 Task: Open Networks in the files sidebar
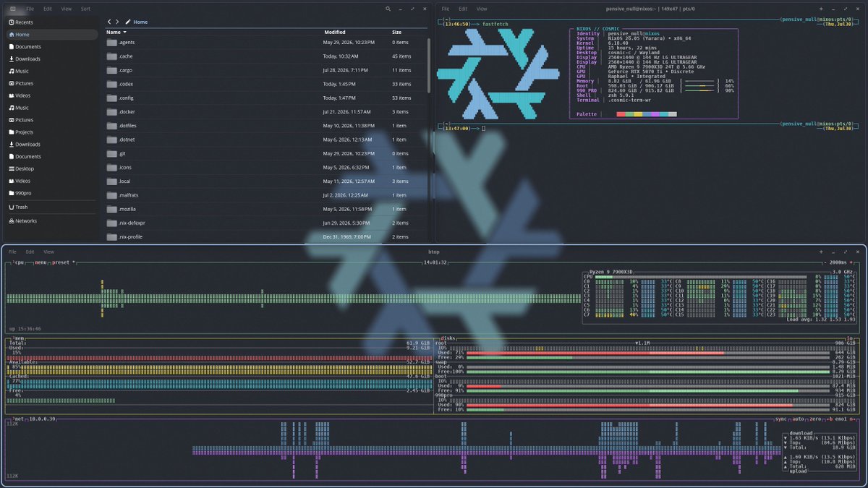coord(51,221)
